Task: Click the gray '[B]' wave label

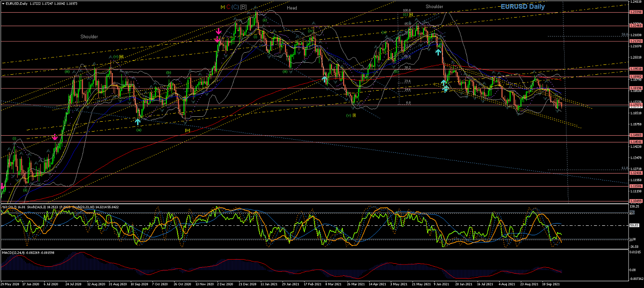Action: (243, 7)
